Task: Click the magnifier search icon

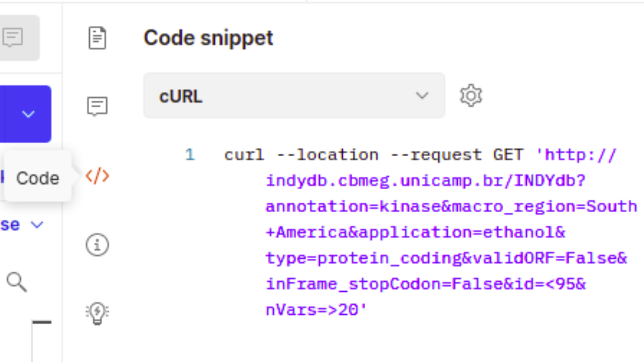Action: point(17,282)
